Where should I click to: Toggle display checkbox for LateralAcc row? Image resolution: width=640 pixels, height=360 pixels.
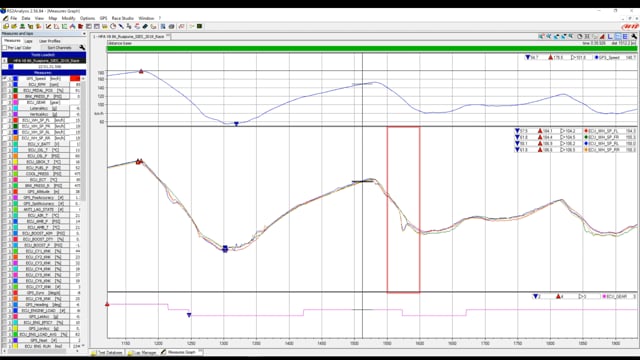click(4, 108)
